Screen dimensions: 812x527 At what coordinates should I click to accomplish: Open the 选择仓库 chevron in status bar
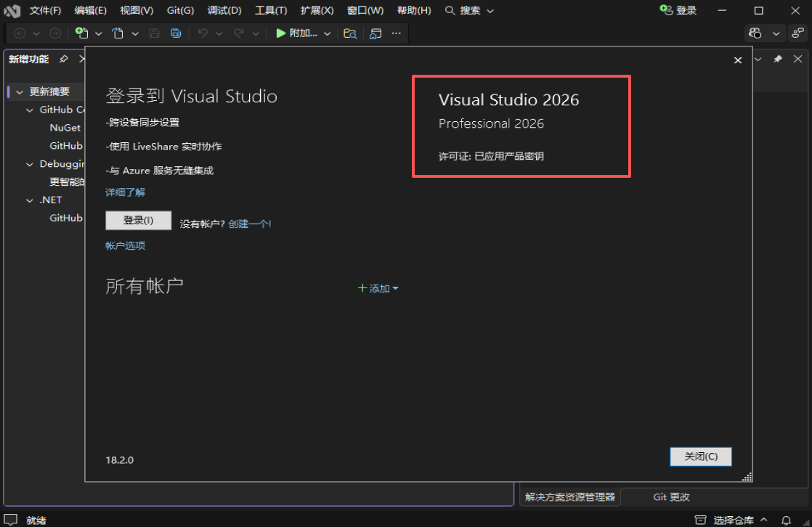764,520
